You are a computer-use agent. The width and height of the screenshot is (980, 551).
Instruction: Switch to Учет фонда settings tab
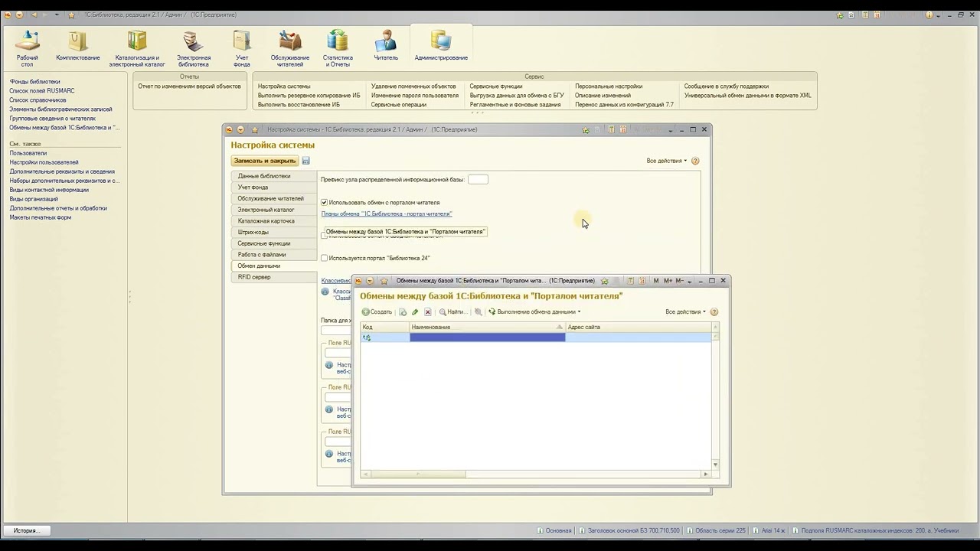click(274, 187)
